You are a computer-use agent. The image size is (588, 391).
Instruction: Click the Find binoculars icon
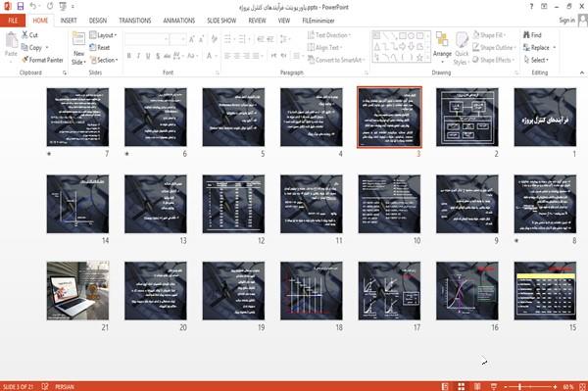pyautogui.click(x=526, y=35)
